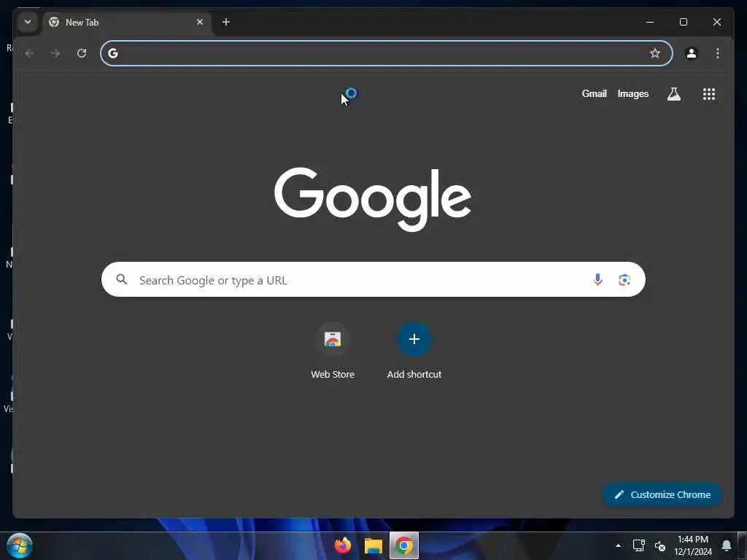
Task: Click the browser back arrow
Action: coord(29,53)
